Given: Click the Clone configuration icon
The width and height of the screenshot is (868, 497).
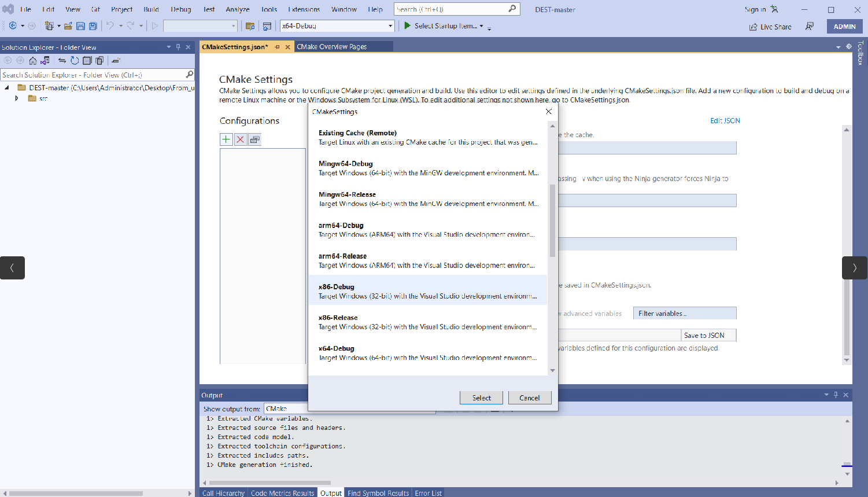Looking at the screenshot, I should coord(254,139).
